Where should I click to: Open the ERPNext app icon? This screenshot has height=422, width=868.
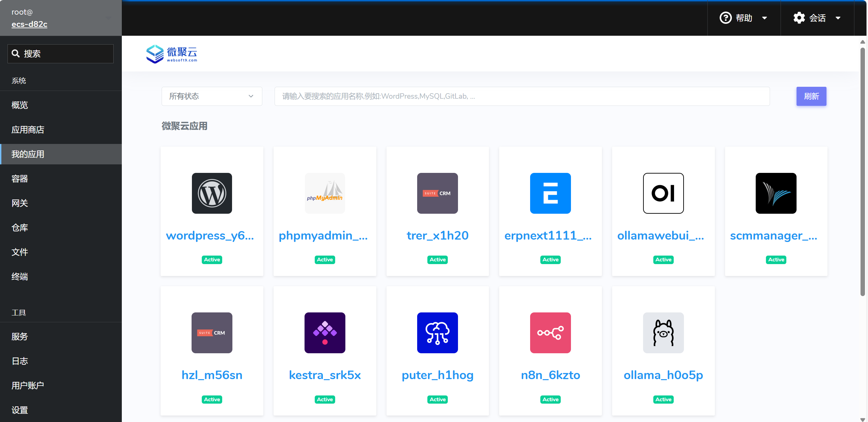pos(550,193)
